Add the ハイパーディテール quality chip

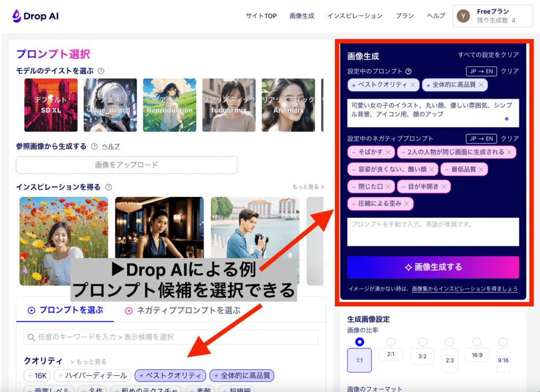tap(93, 376)
